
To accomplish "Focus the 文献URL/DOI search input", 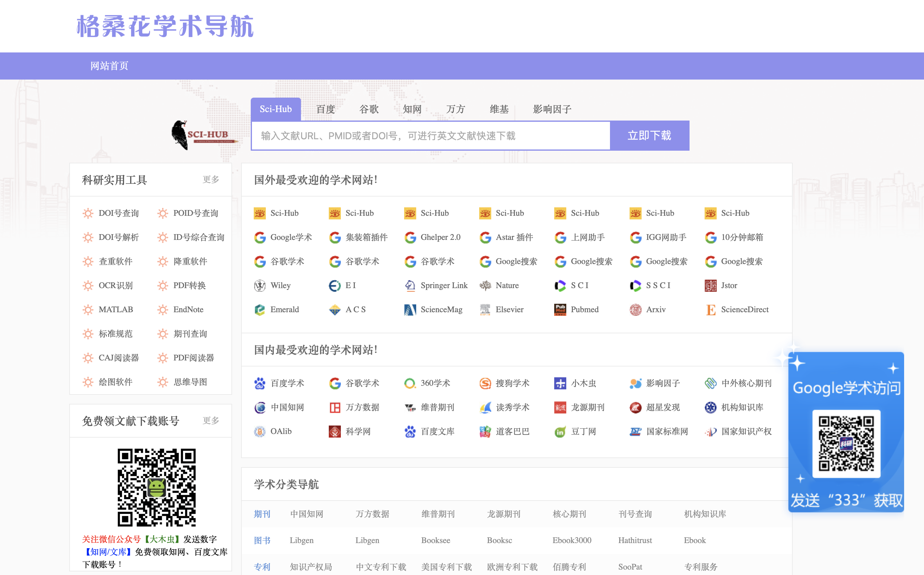I will click(431, 136).
